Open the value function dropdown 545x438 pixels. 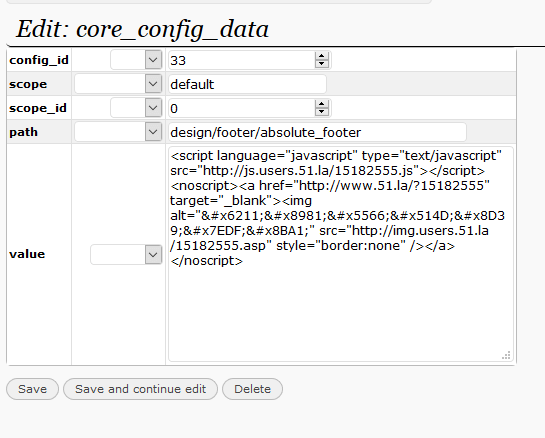coord(127,254)
